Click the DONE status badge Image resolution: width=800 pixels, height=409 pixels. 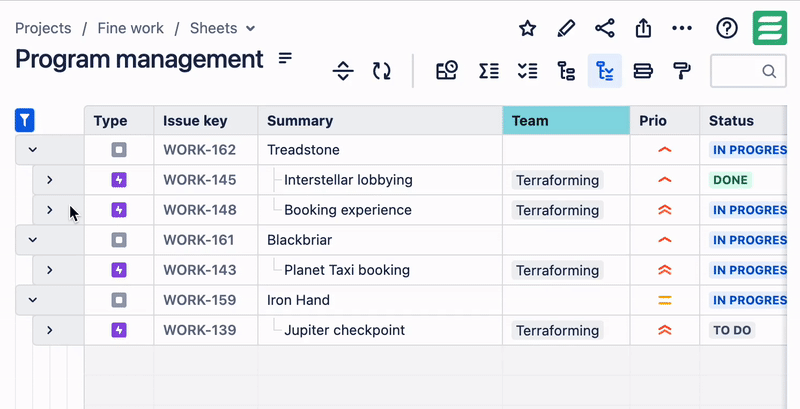[x=730, y=180]
